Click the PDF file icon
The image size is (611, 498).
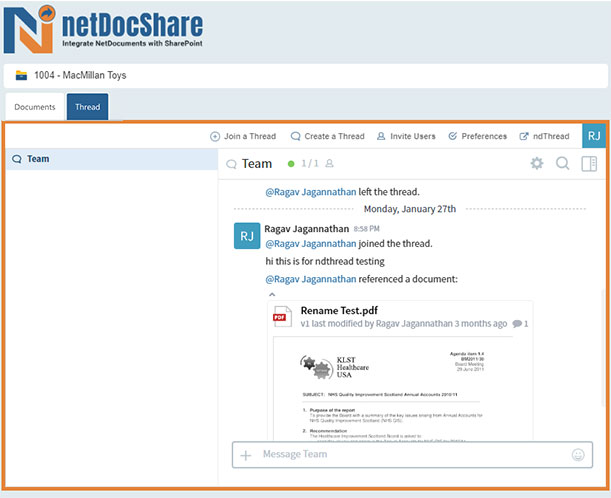283,316
